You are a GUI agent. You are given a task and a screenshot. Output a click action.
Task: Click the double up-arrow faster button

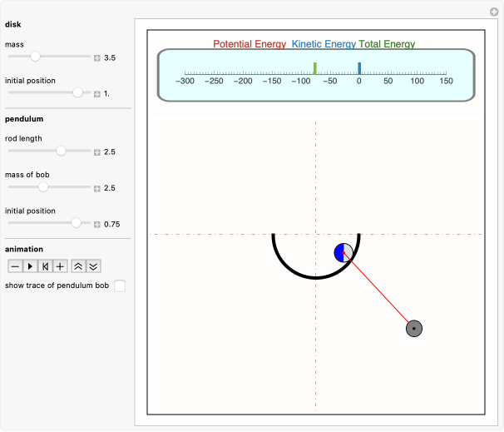[x=78, y=266]
